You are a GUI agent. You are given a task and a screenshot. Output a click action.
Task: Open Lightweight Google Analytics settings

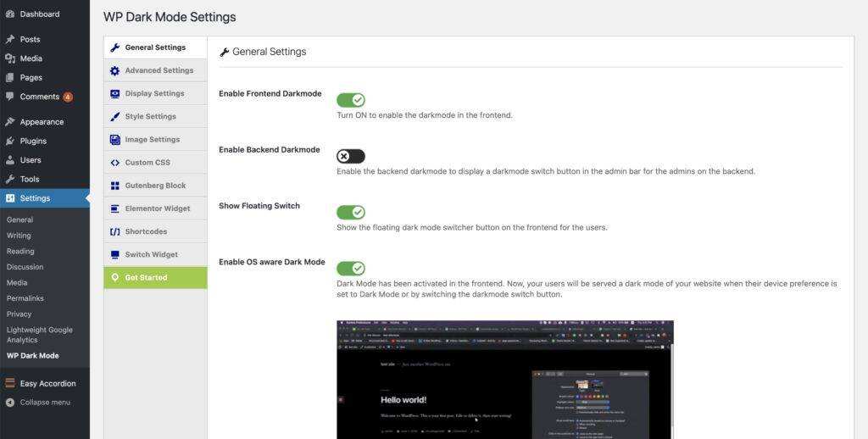(40, 335)
